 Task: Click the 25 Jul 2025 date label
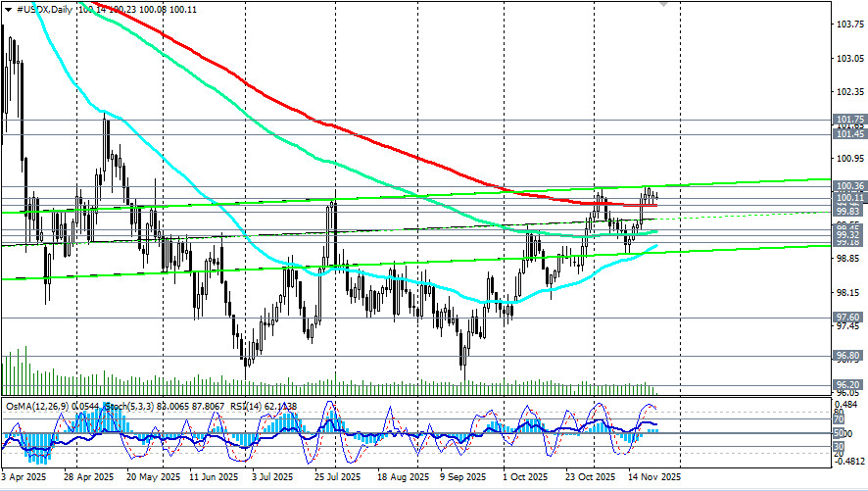338,476
